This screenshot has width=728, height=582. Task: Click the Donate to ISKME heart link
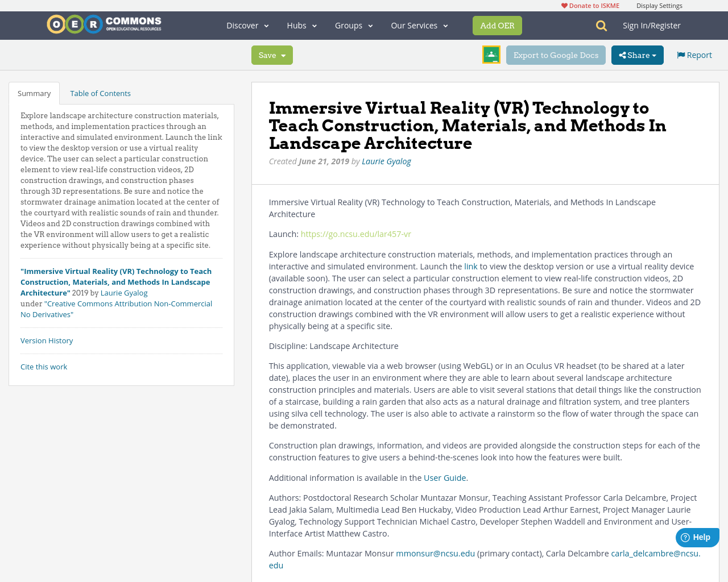click(590, 6)
